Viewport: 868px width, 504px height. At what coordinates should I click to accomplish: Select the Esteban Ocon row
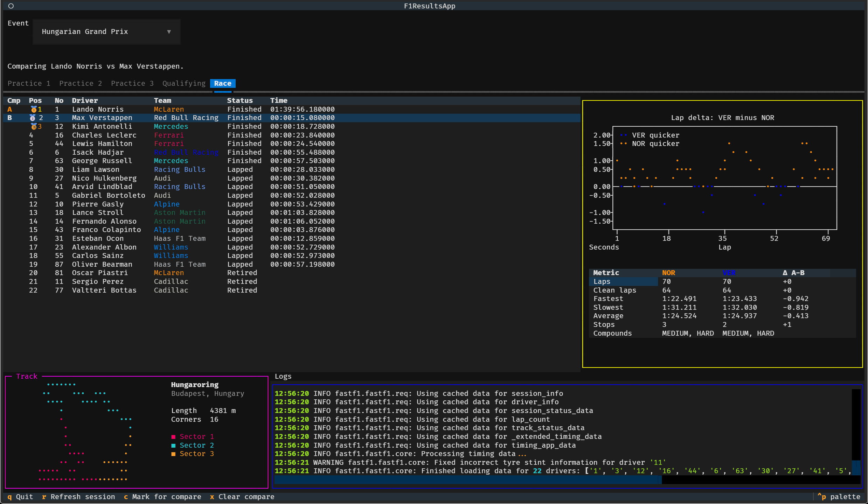click(292, 238)
